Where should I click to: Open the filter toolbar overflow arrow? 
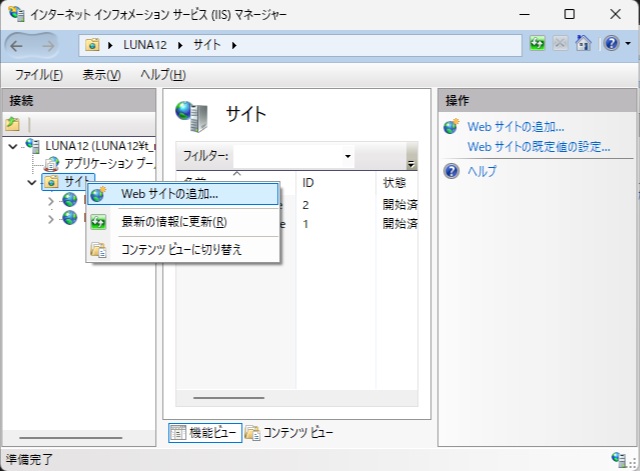[411, 164]
